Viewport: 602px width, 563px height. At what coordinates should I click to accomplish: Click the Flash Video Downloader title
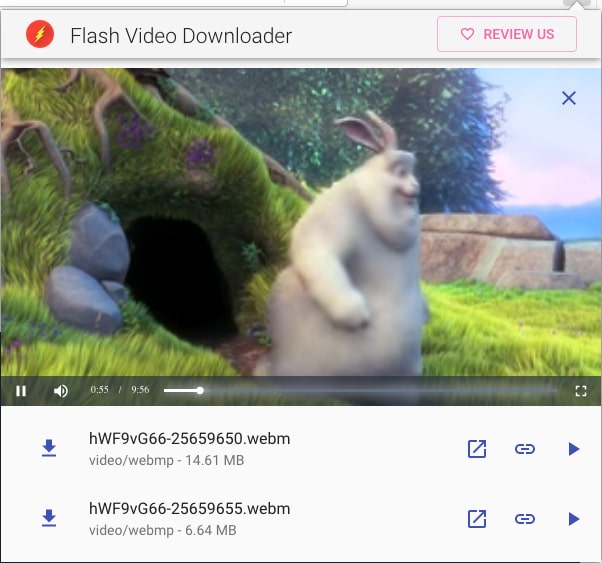pyautogui.click(x=181, y=36)
